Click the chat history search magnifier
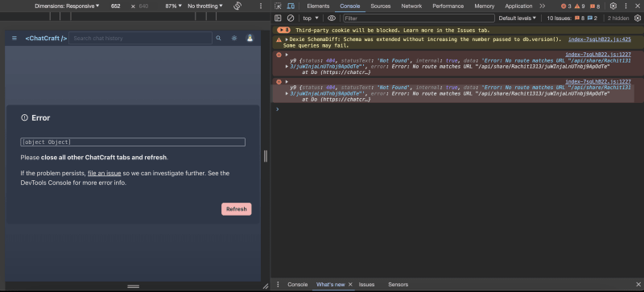The width and height of the screenshot is (644, 292). click(218, 38)
